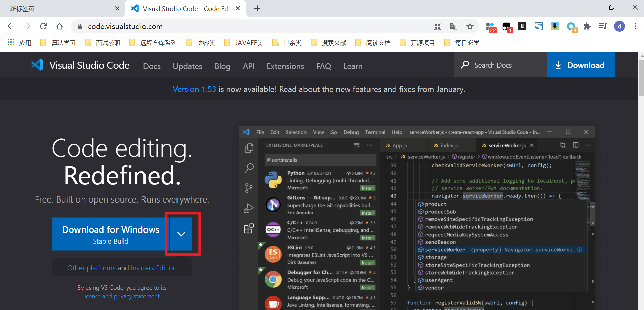Bookmark this page with the star icon

point(470,26)
